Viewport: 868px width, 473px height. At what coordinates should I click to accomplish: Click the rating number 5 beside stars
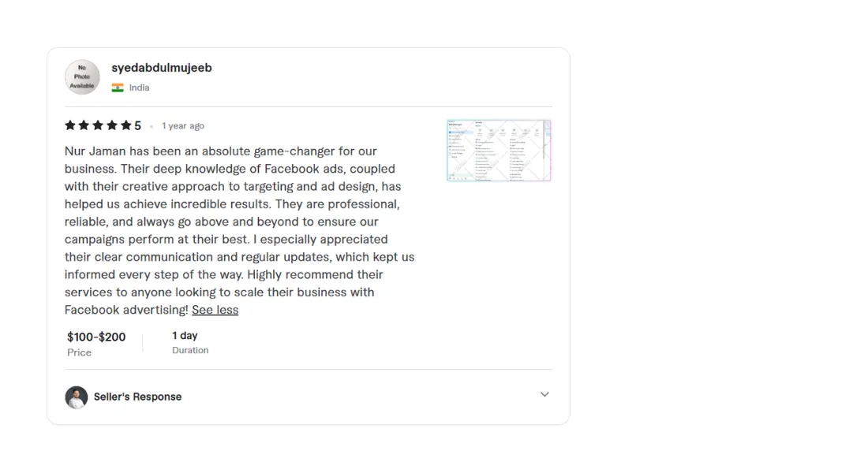coord(137,126)
